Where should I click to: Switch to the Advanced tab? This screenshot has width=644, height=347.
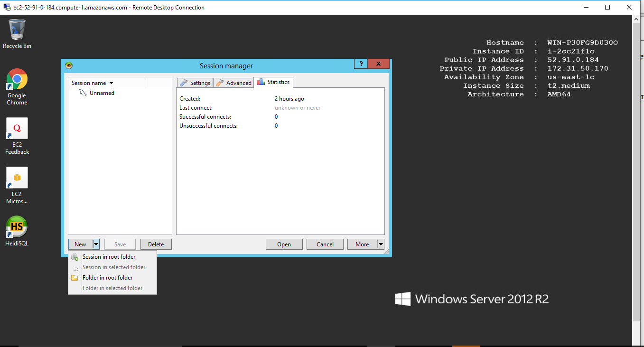(x=233, y=83)
